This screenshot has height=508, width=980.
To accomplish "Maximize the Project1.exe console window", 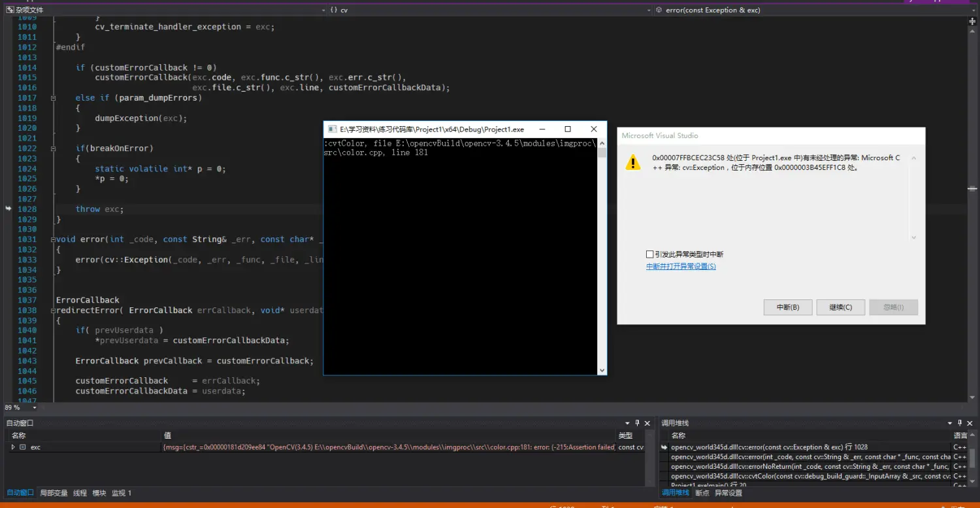I will [x=568, y=129].
